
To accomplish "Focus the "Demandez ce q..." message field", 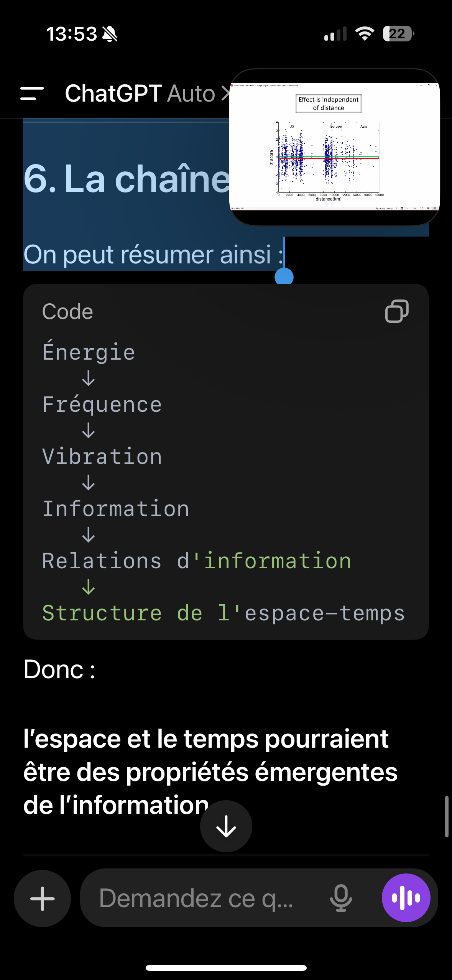I will coord(207,898).
